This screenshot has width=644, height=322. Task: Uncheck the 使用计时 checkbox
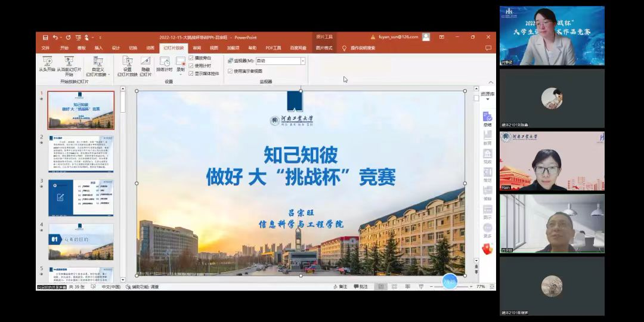pos(191,66)
